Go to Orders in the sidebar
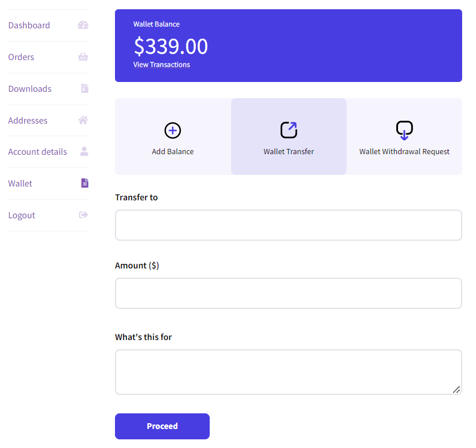Viewport: 476px width, 448px height. (x=21, y=57)
